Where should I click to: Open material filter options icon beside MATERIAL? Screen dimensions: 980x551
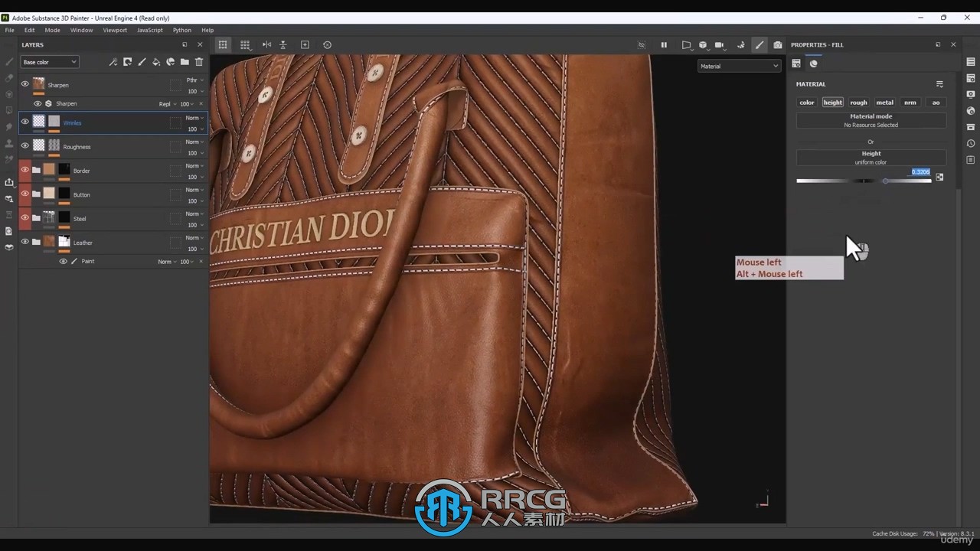click(939, 84)
